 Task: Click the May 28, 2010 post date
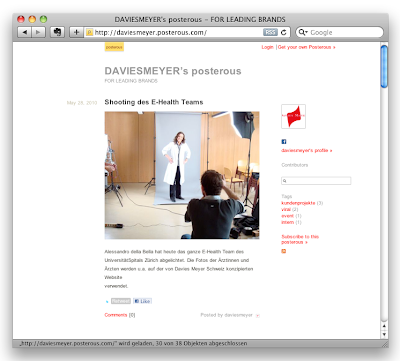coord(82,103)
